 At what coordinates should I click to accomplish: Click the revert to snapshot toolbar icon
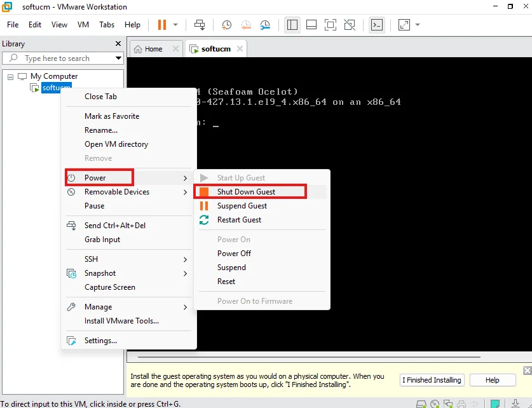[246, 25]
